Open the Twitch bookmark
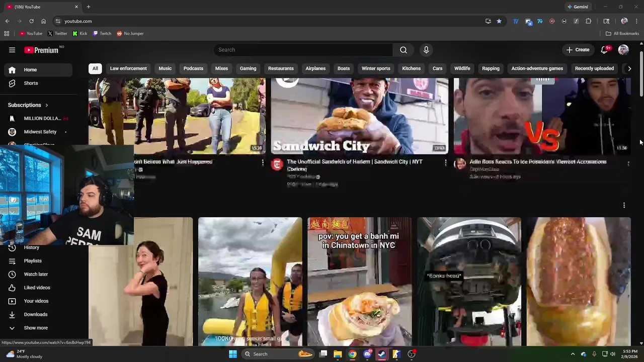This screenshot has width=644, height=362. 102,34
